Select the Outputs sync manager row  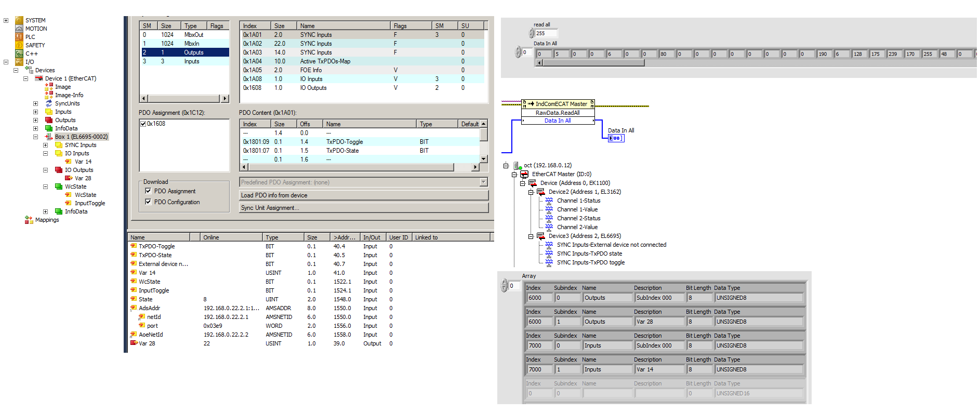(x=184, y=52)
